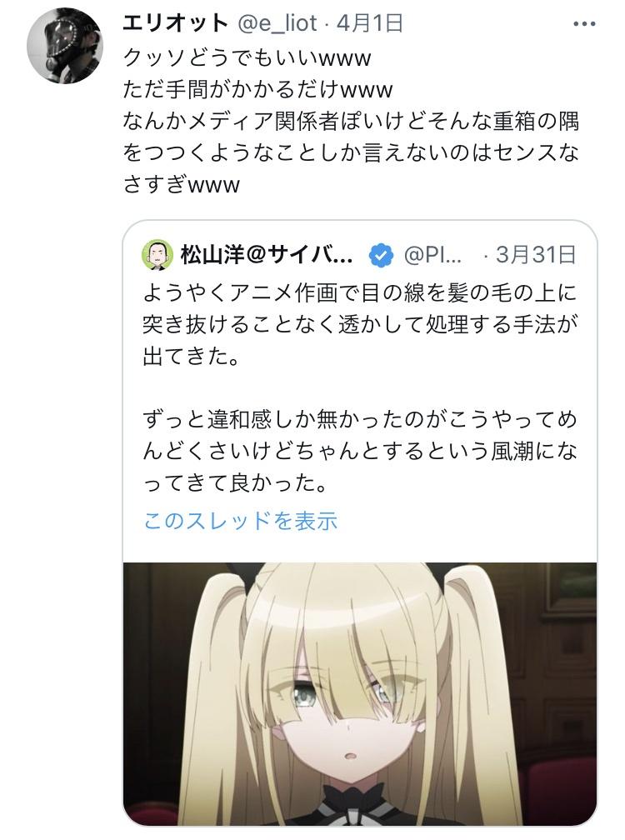Viewport: 625px width, 840px height.
Task: Click the このスレッドを表示 link
Action: [x=241, y=520]
